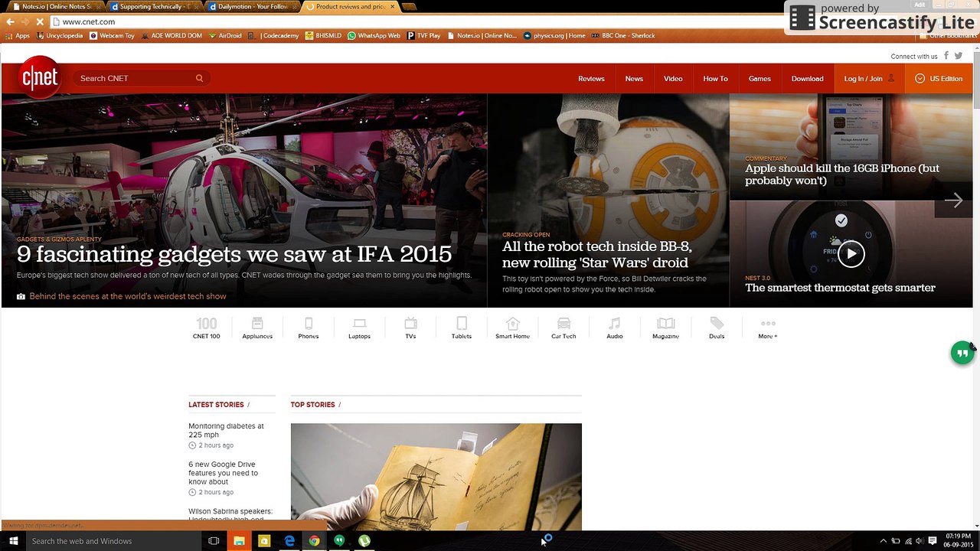Click the Chrome taskbar icon

click(314, 541)
